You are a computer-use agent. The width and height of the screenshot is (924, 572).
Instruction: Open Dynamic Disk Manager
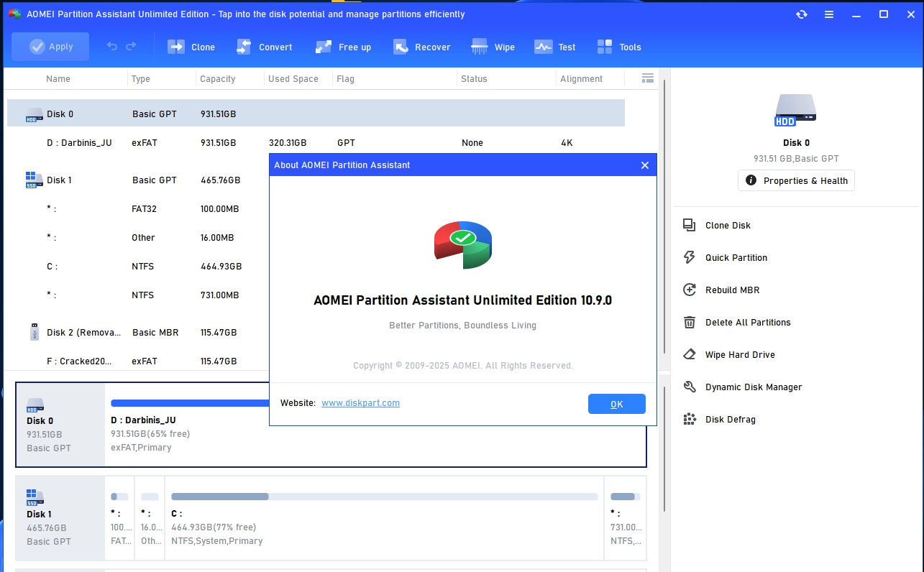click(753, 387)
